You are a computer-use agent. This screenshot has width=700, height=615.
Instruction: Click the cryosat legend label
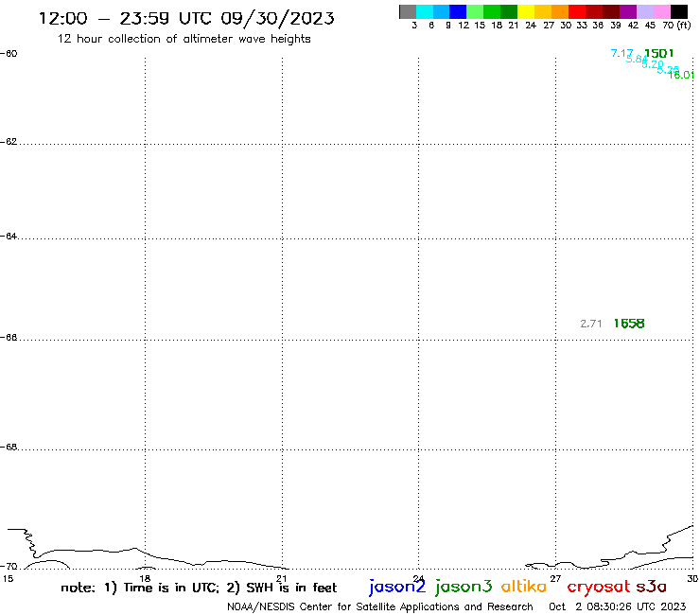pos(599,587)
